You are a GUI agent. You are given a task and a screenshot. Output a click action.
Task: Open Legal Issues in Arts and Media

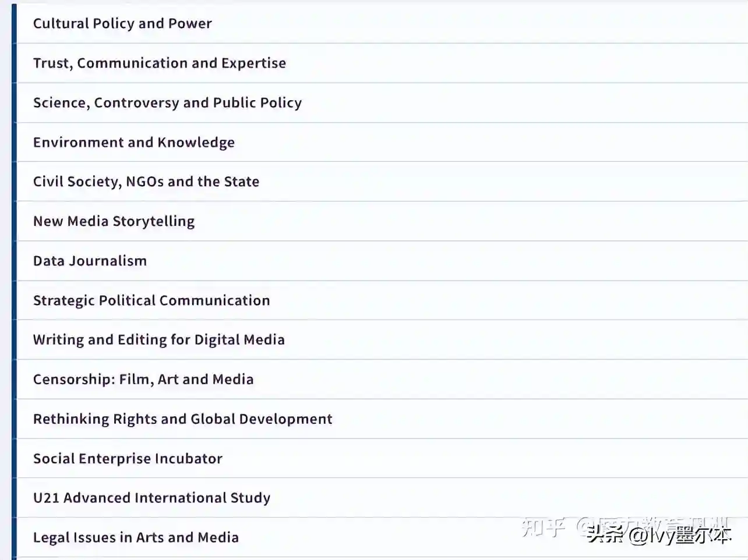pos(136,537)
